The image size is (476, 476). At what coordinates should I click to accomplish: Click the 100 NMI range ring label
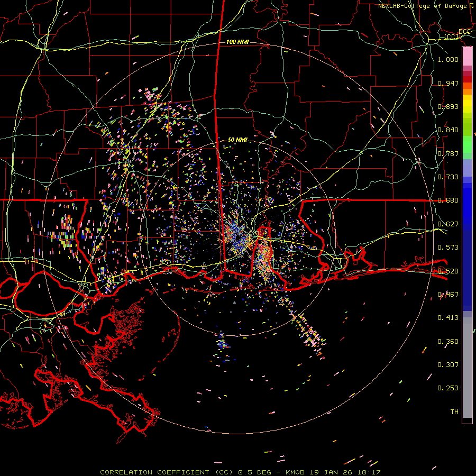click(237, 42)
